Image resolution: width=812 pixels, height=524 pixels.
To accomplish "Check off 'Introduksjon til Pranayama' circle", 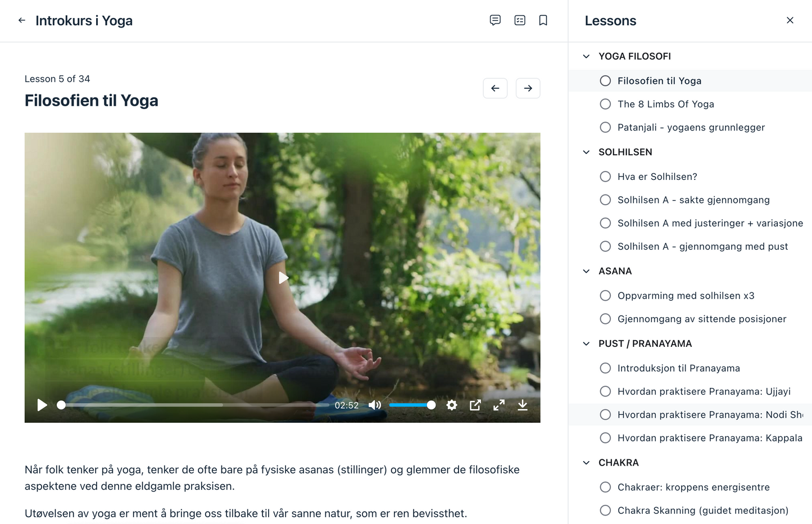I will (x=605, y=368).
